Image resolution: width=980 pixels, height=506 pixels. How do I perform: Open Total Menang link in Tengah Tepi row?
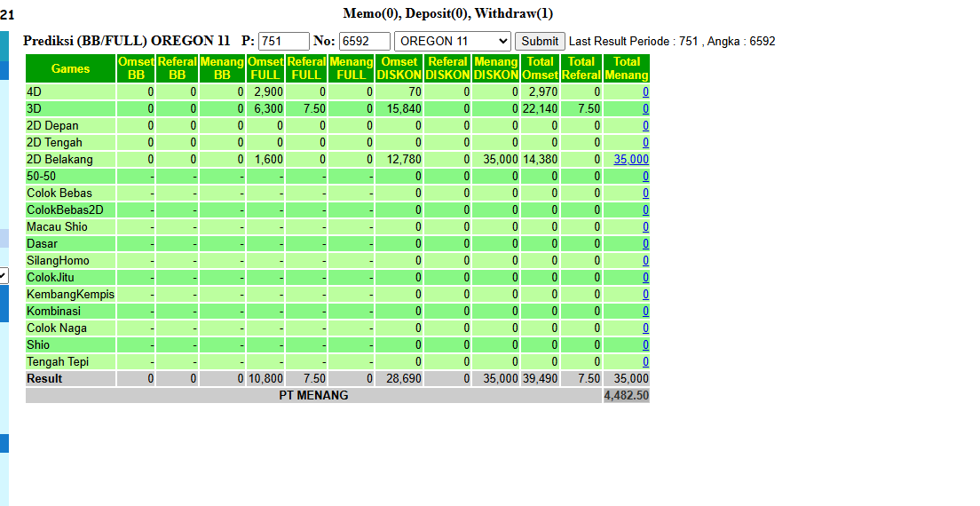(x=645, y=361)
